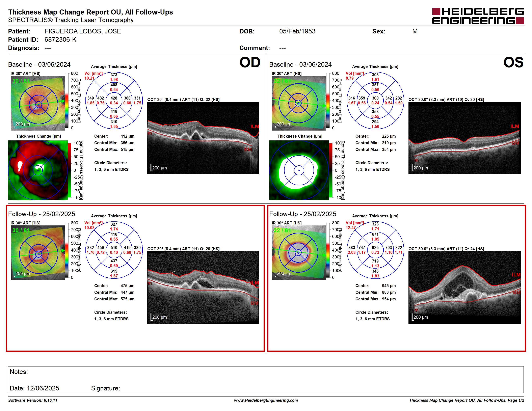
Task: Click the Signature field label
Action: tap(105, 388)
